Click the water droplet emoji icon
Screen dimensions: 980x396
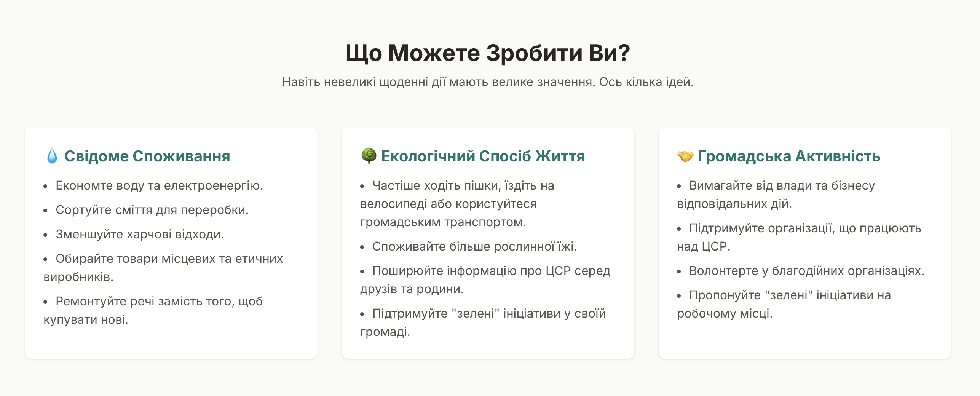pyautogui.click(x=52, y=156)
